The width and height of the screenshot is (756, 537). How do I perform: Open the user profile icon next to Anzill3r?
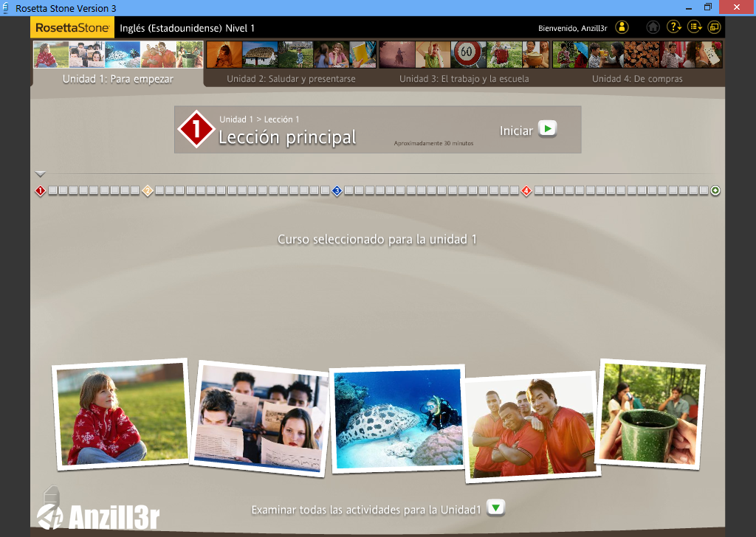(622, 27)
